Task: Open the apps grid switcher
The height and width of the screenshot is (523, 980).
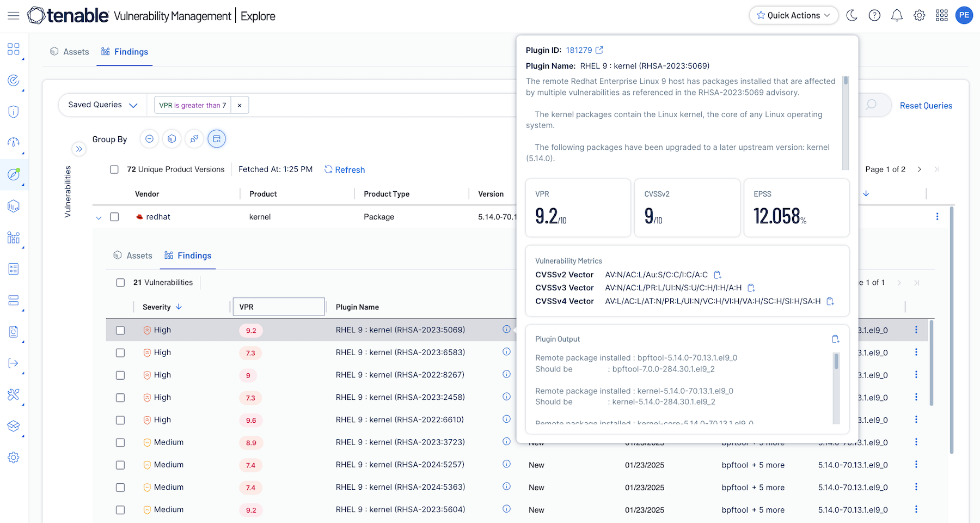Action: click(x=942, y=15)
